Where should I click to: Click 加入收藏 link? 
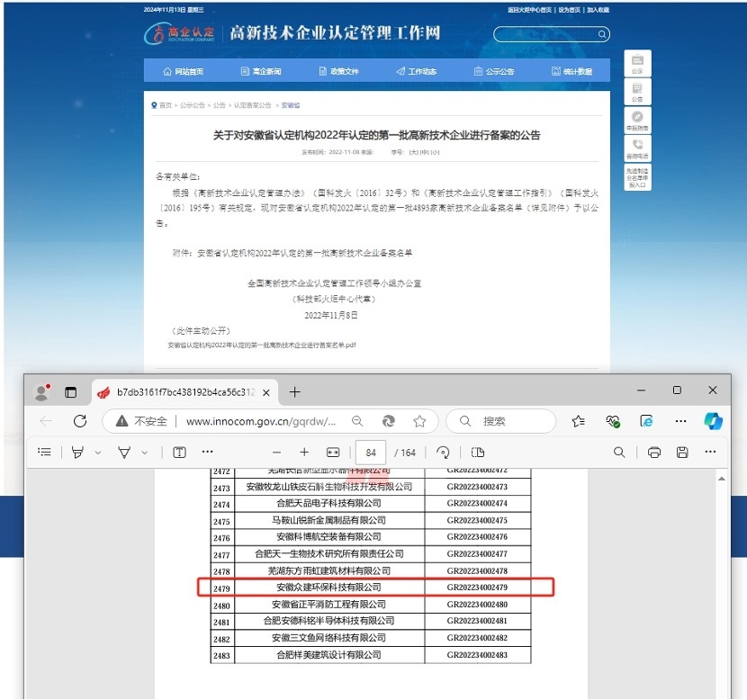coord(598,10)
